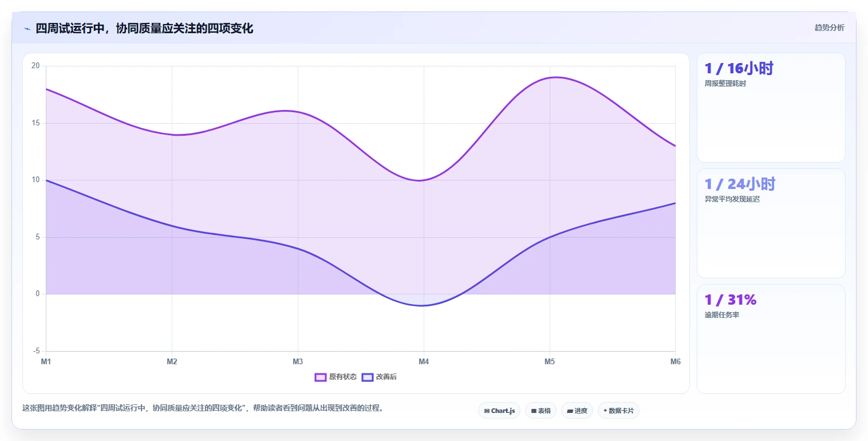Click the M6 x-axis label
Screen dimensions: 868x441
pos(676,361)
